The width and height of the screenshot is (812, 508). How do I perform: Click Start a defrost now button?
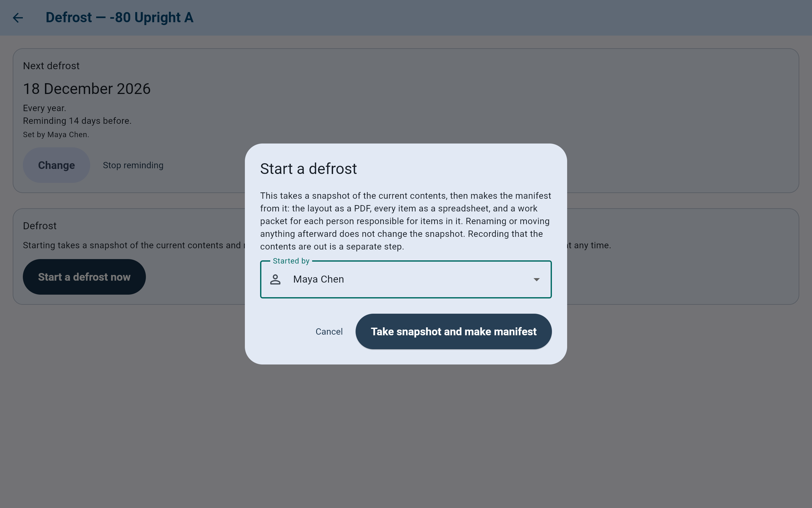pyautogui.click(x=84, y=277)
